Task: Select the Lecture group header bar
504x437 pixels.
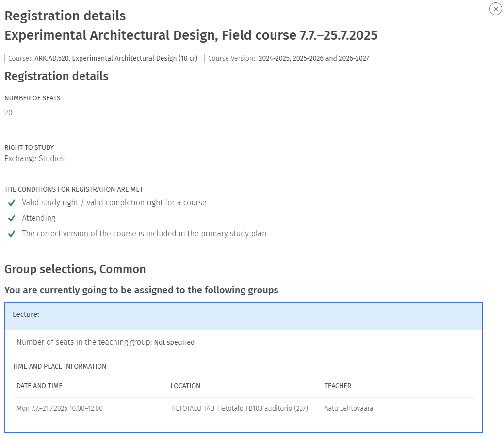Action: pos(243,315)
